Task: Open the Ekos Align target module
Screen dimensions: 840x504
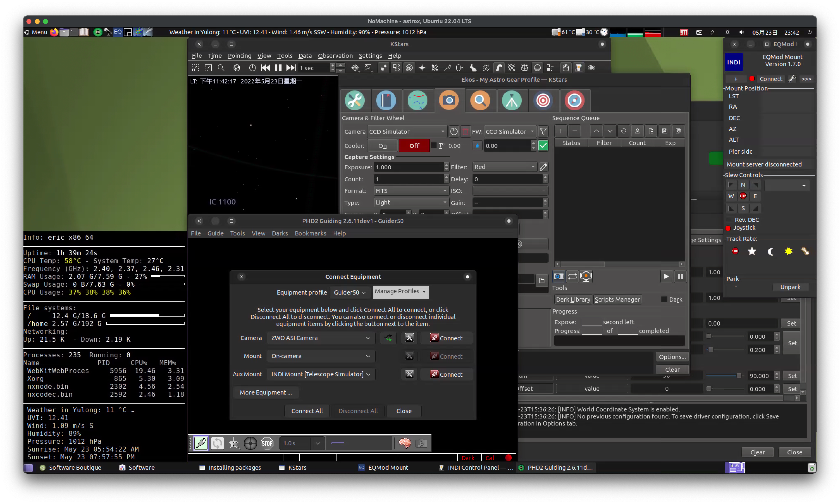Action: click(x=543, y=101)
